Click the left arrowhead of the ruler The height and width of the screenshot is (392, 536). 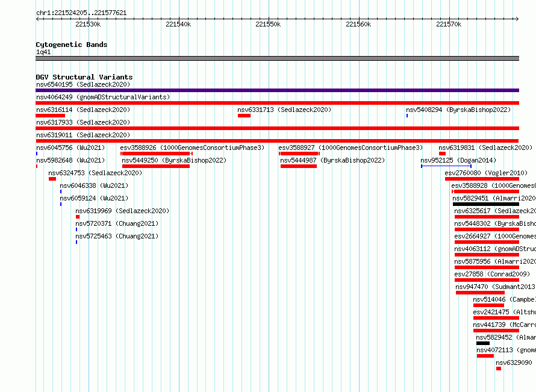(37, 19)
